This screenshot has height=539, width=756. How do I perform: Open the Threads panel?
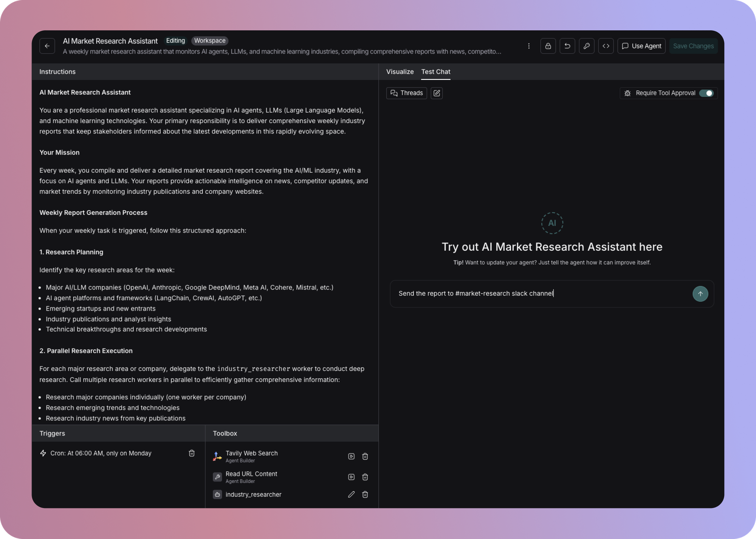406,93
